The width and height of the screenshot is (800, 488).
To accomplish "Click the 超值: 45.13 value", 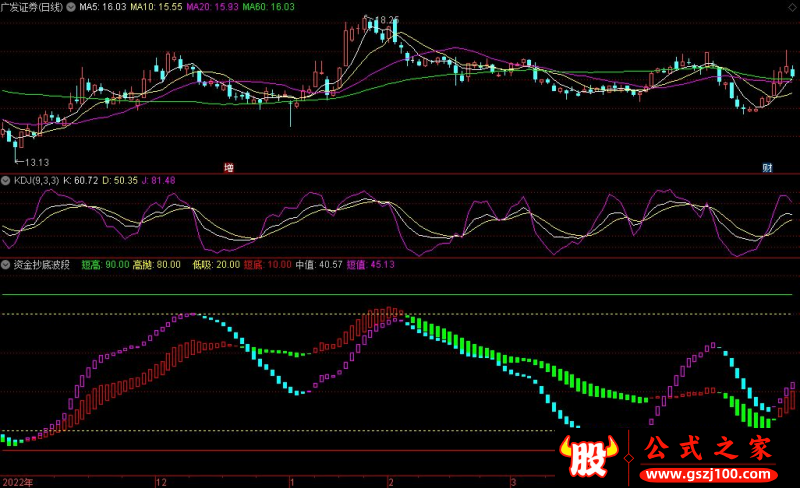I will click(370, 264).
